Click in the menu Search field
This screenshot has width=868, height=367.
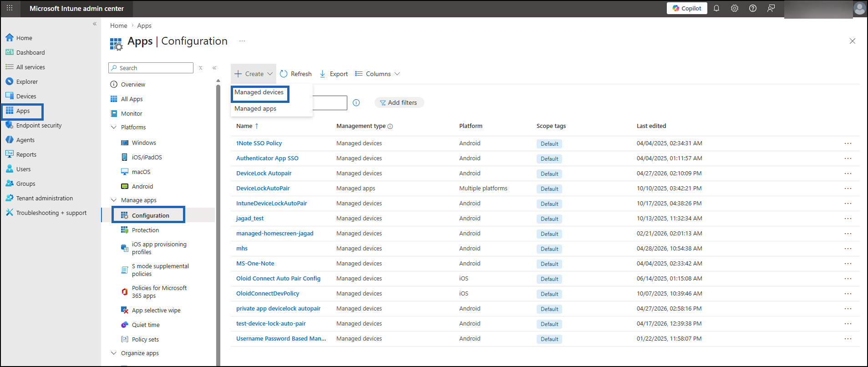[151, 68]
